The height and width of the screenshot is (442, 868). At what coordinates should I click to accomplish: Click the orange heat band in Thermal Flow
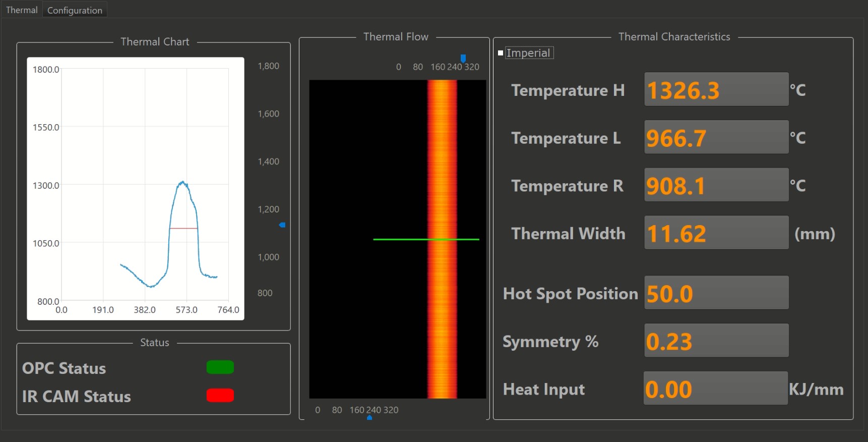click(442, 151)
